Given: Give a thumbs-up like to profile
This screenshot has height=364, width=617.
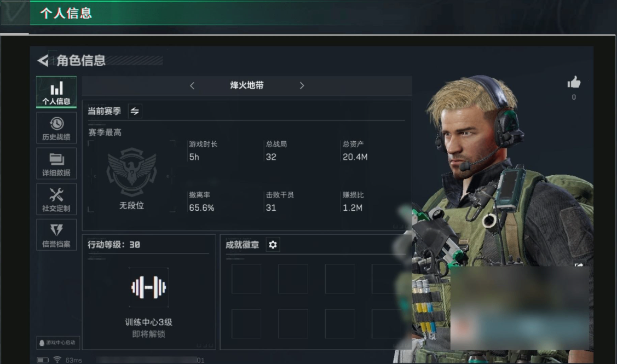Looking at the screenshot, I should [574, 82].
